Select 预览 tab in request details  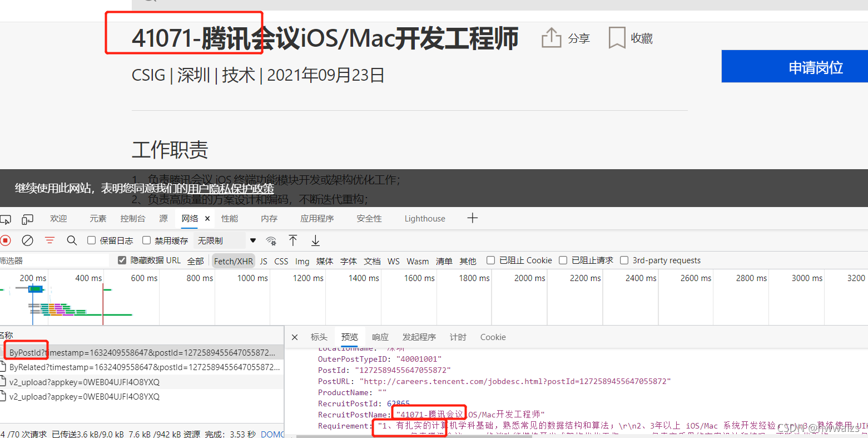click(350, 337)
